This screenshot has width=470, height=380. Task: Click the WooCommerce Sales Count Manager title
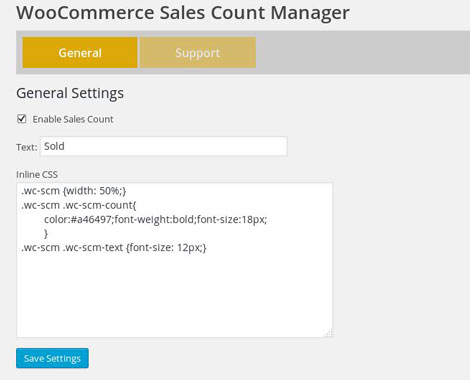(183, 13)
